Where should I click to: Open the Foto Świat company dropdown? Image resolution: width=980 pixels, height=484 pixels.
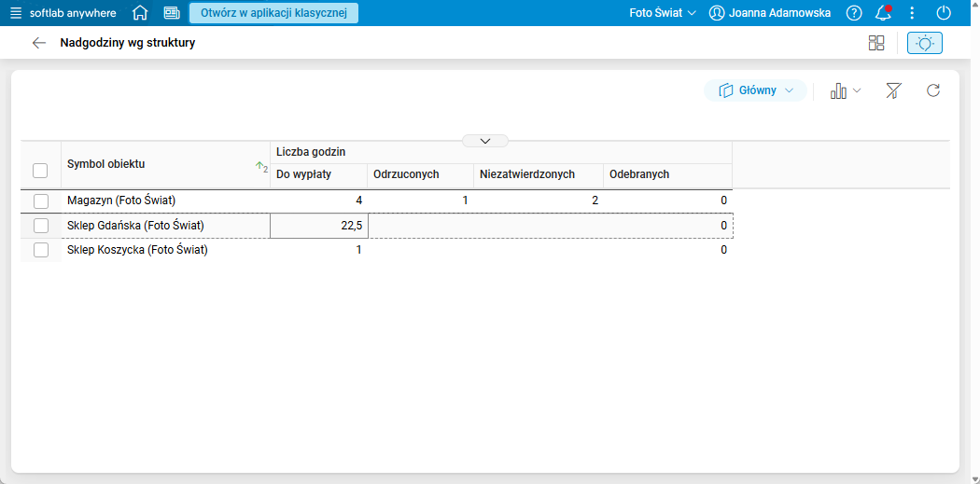663,13
